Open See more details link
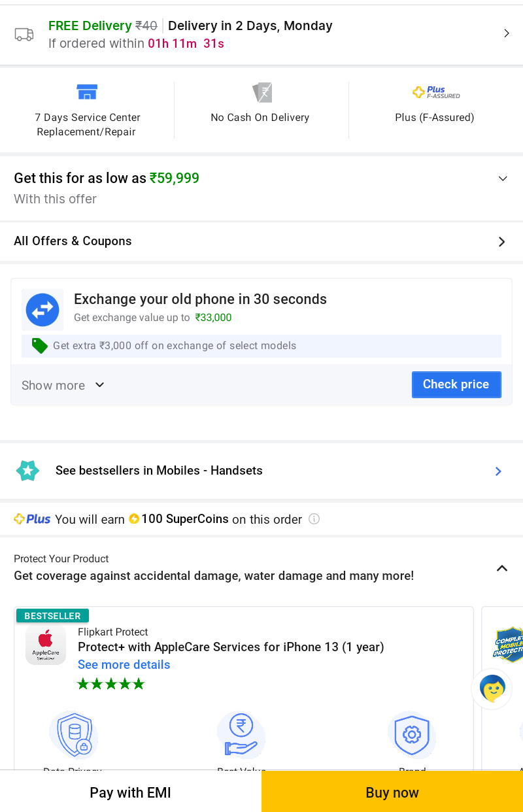The image size is (523, 812). [x=124, y=665]
